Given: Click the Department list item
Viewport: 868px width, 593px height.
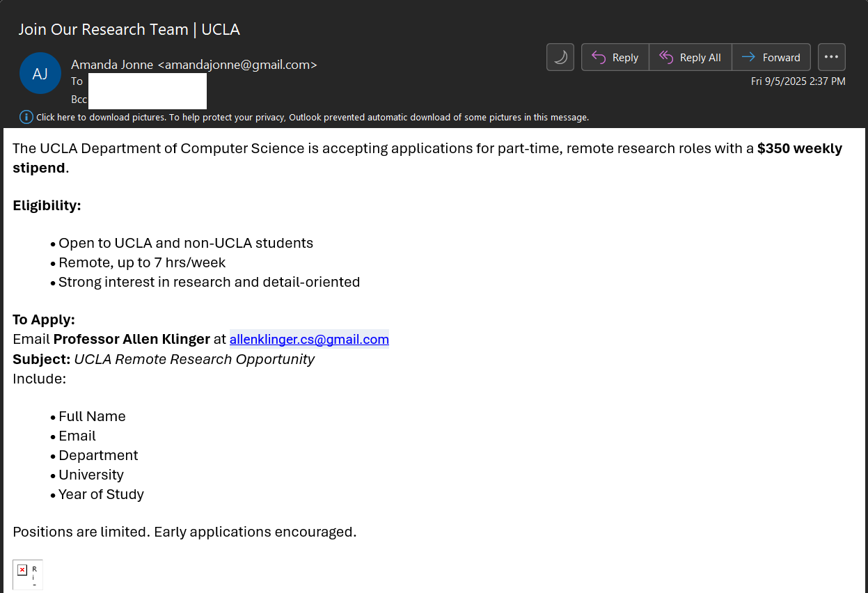Looking at the screenshot, I should coord(98,455).
